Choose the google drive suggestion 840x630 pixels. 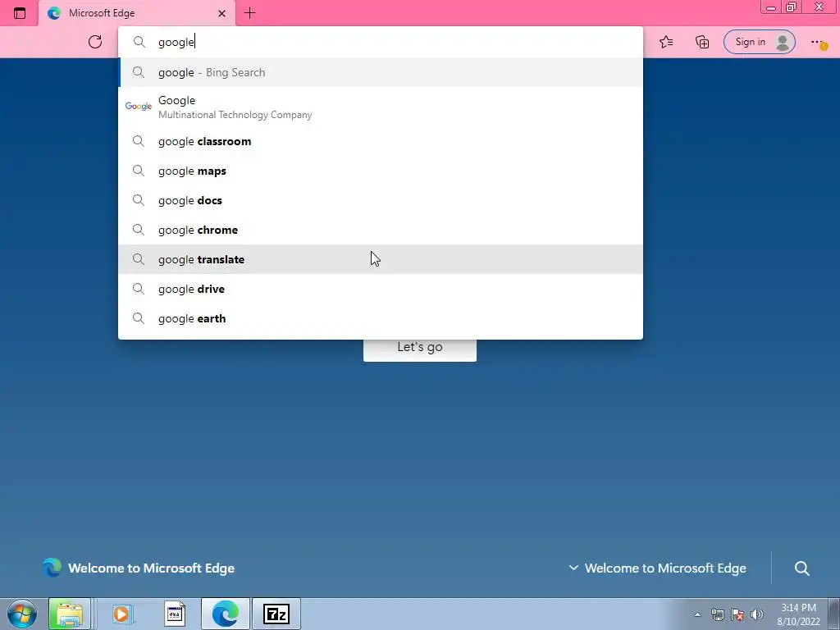click(381, 289)
